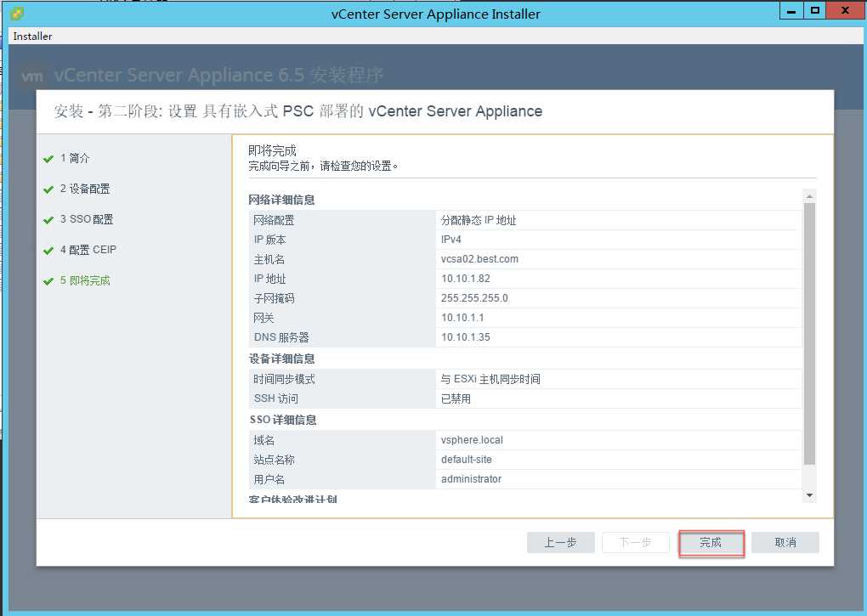Image resolution: width=867 pixels, height=616 pixels.
Task: Select the DNS server value 10.10.1.35
Action: 466,337
